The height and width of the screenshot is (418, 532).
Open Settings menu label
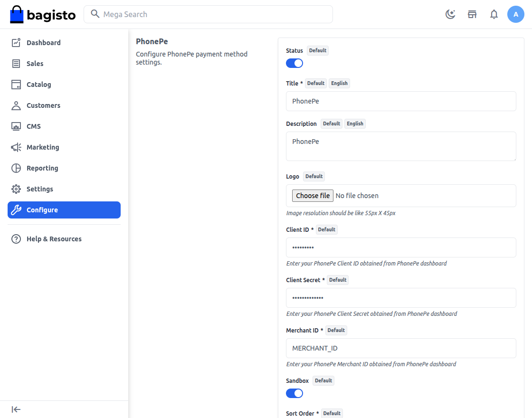pyautogui.click(x=40, y=189)
